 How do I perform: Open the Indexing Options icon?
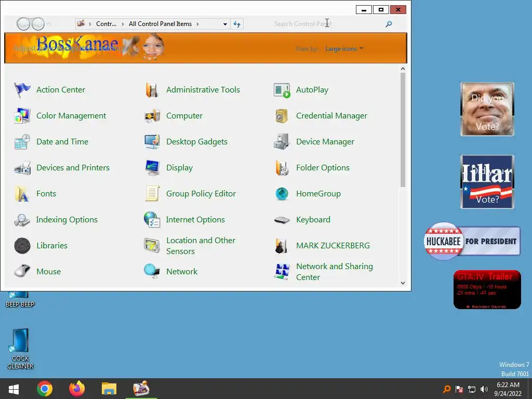pyautogui.click(x=22, y=220)
